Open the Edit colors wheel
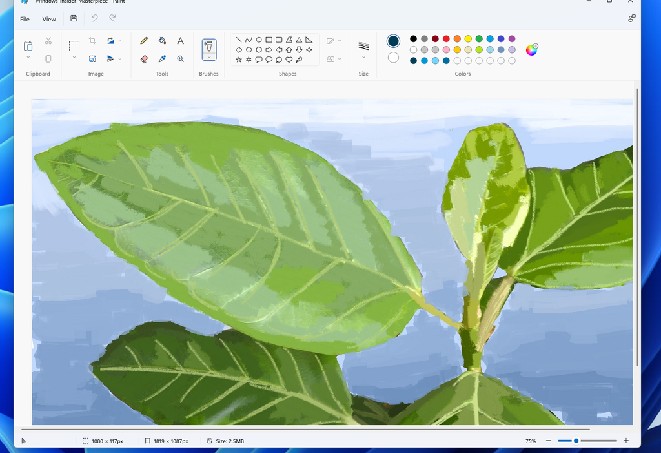Image resolution: width=661 pixels, height=453 pixels. (x=532, y=50)
